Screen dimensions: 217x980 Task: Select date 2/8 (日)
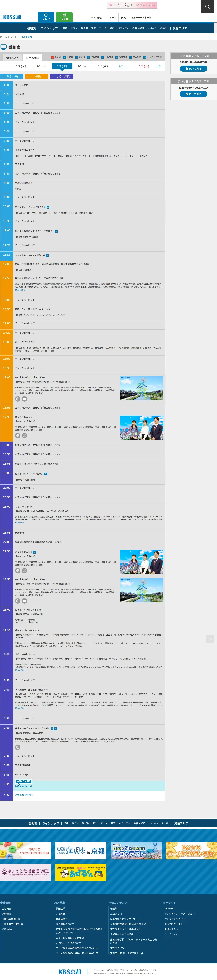click(144, 66)
